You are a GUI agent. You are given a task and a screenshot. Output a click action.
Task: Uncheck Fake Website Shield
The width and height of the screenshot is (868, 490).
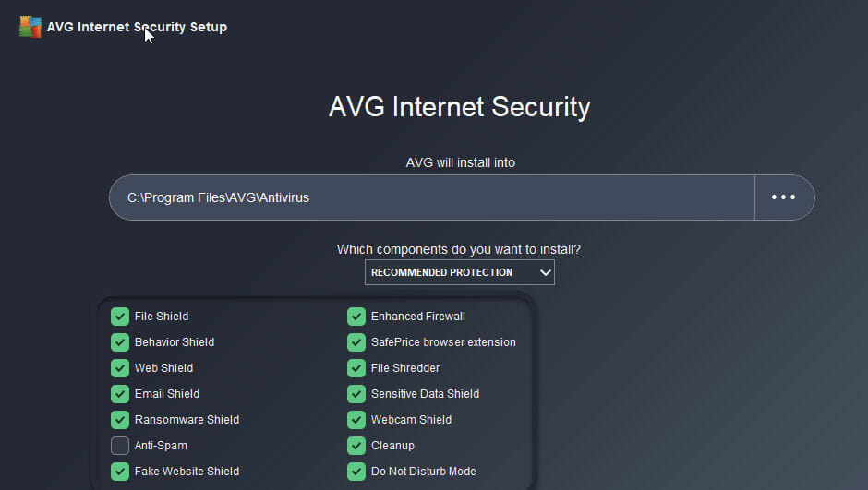coord(120,472)
